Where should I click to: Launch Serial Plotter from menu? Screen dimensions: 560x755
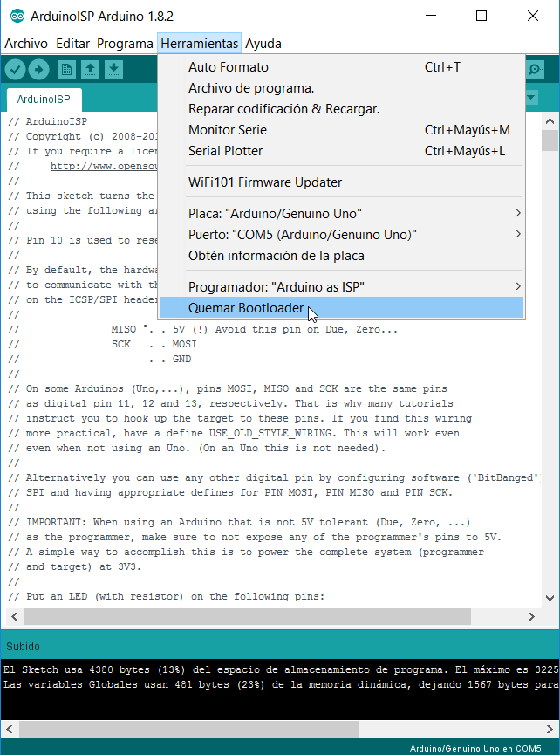tap(341, 151)
